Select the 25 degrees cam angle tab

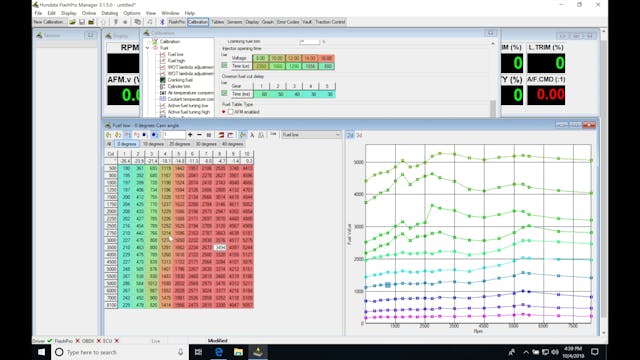point(180,144)
